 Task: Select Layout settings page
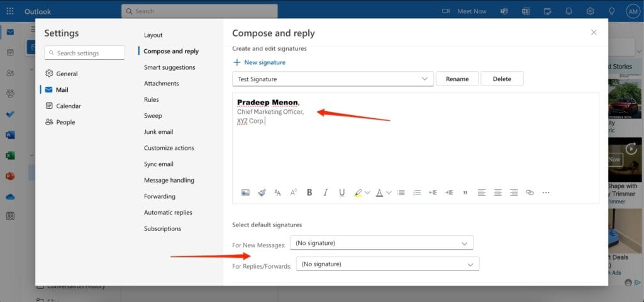[153, 35]
